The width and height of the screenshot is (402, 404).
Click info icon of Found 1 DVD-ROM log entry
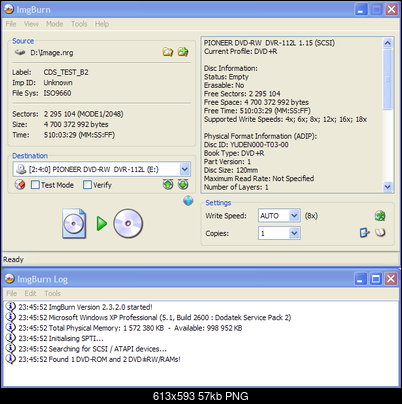11,359
